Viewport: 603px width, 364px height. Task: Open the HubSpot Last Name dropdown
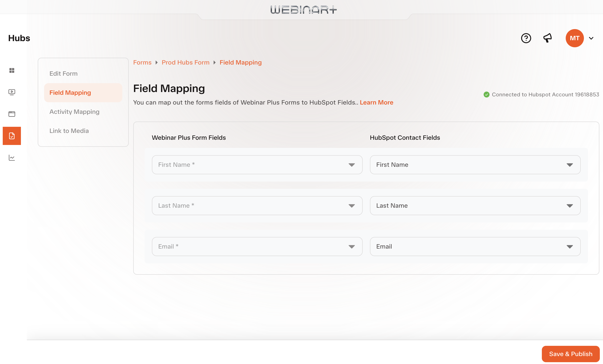click(475, 205)
